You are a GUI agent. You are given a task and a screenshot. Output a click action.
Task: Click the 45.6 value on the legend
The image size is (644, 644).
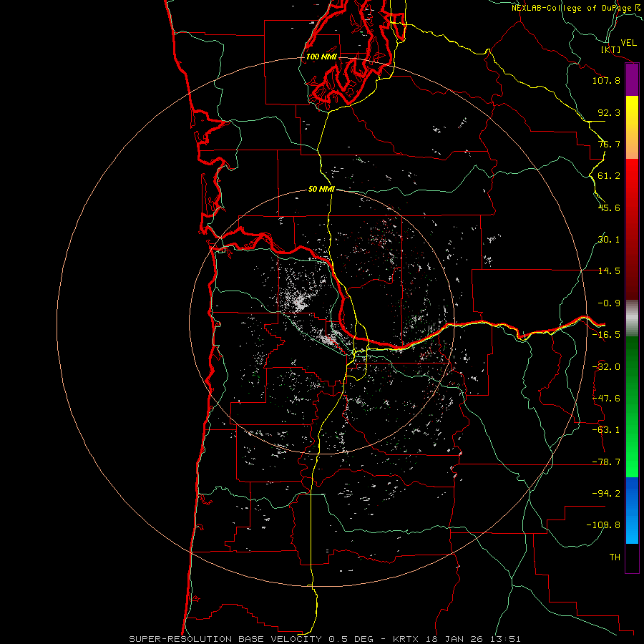[x=609, y=208]
